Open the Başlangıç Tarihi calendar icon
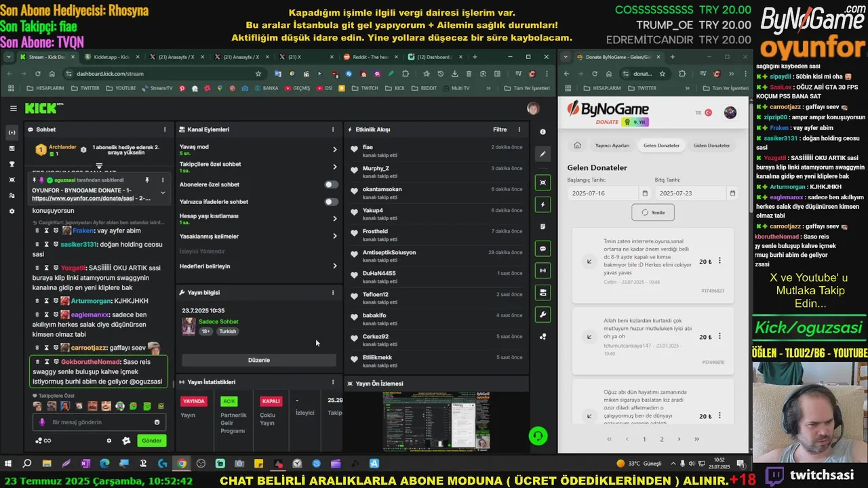The height and width of the screenshot is (488, 868). click(644, 193)
